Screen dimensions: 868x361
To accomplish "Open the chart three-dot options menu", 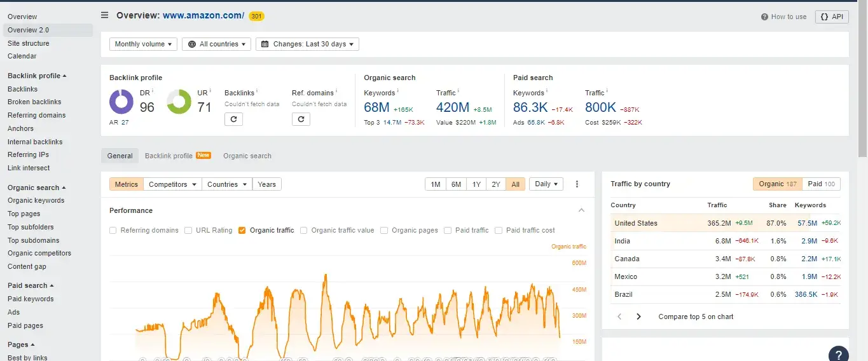I will pos(577,184).
